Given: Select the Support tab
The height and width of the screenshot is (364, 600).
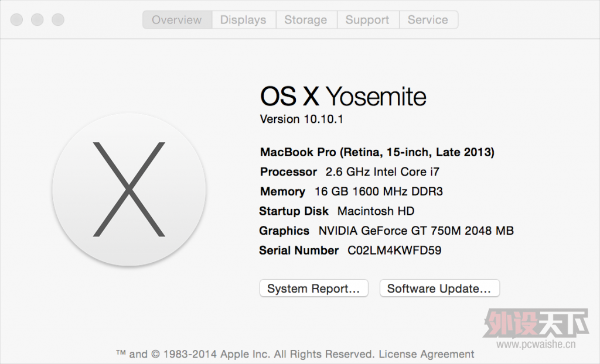Looking at the screenshot, I should coord(368,19).
